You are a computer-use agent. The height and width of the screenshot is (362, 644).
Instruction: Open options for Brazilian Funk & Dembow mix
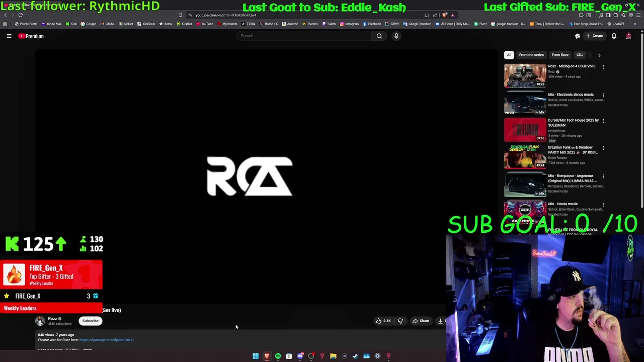[x=603, y=148]
